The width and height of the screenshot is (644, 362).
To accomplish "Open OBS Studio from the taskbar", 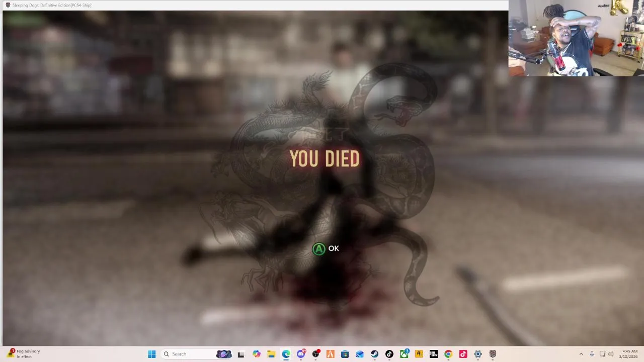I will pyautogui.click(x=315, y=354).
